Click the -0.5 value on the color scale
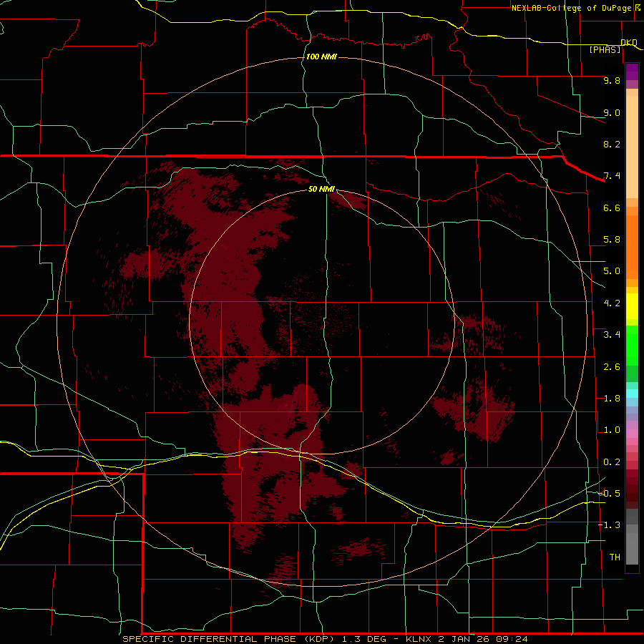This screenshot has width=644, height=644. (x=609, y=494)
